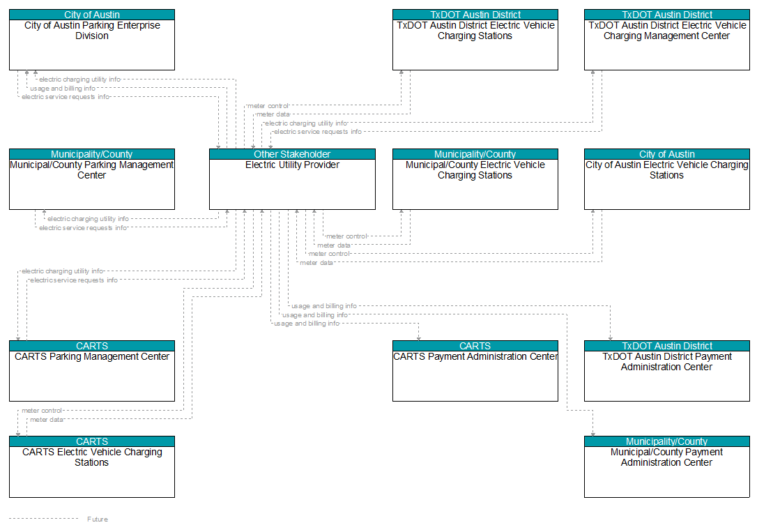This screenshot has width=757, height=532.
Task: Click 'meter control' label on City of Austin Charging Stations flow
Action: click(x=329, y=253)
